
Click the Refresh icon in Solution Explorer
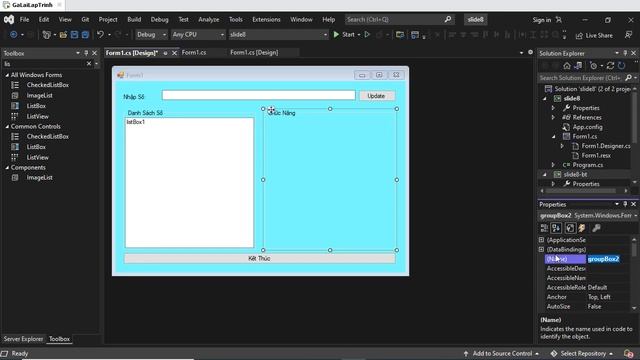[x=621, y=66]
